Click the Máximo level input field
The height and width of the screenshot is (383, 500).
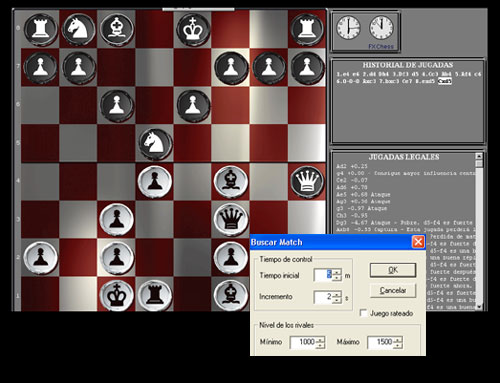pyautogui.click(x=380, y=342)
